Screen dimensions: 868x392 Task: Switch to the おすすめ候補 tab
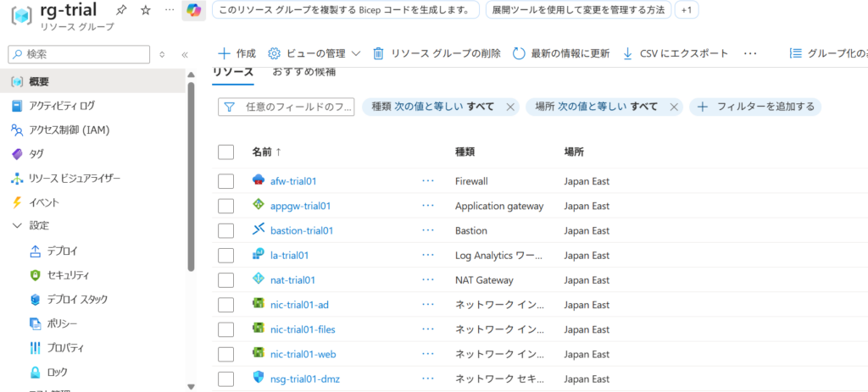303,72
